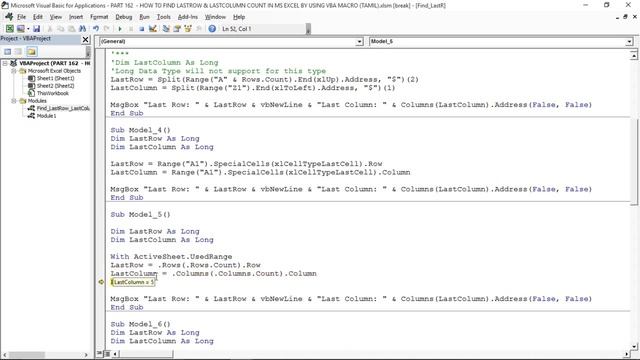Open Project Explorer from the toolbar icon
Screen dimensions: 640x360
point(166,29)
